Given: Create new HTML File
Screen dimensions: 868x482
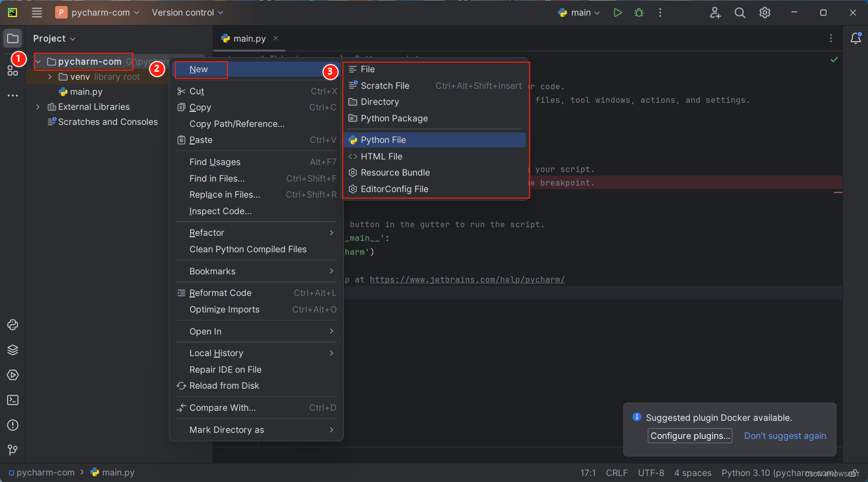Looking at the screenshot, I should coord(435,156).
